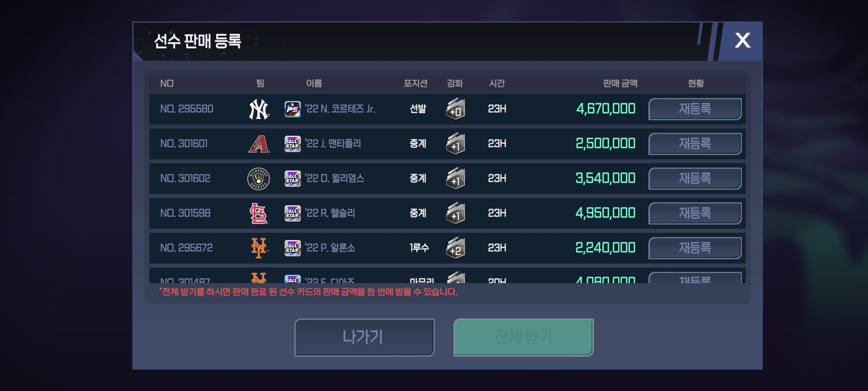Click the 판매 금액 column header
868x391 pixels.
[x=620, y=83]
